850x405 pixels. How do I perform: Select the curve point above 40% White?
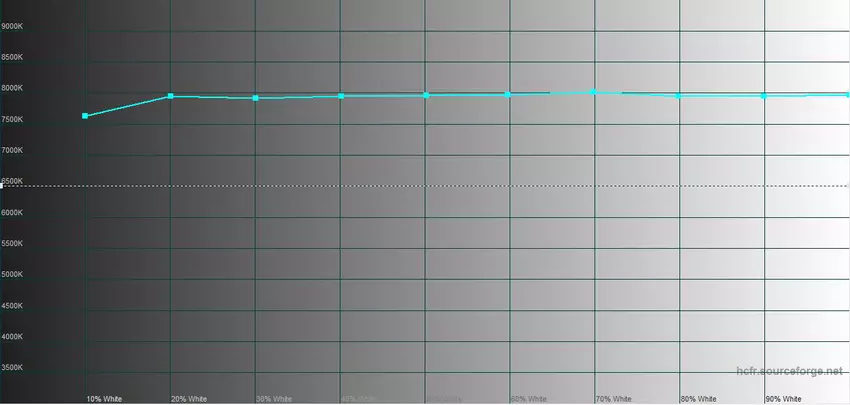(x=341, y=96)
